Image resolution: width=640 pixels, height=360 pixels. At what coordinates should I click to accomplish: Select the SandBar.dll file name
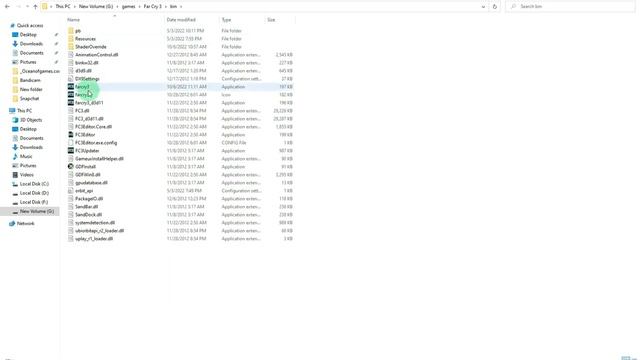click(87, 207)
